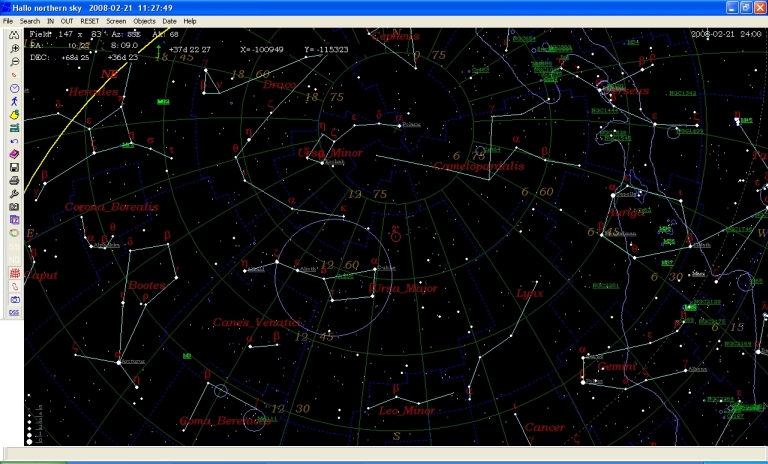768x464 pixels.
Task: Click the Hercules constellation label
Action: [x=93, y=92]
